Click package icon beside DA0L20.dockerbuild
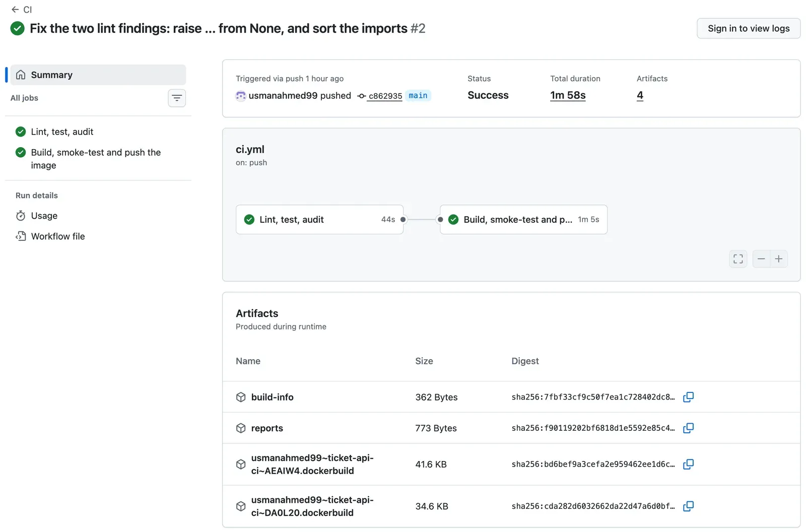 point(241,506)
